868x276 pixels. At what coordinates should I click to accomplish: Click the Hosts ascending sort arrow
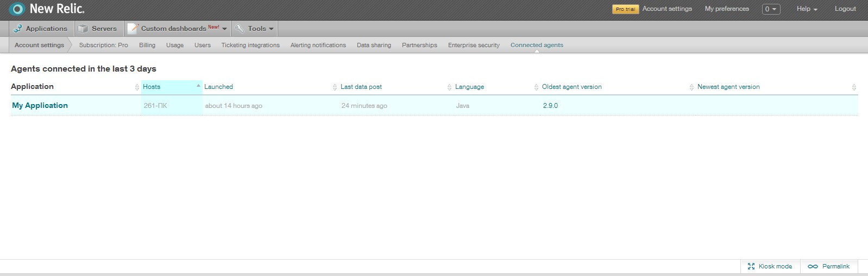198,86
